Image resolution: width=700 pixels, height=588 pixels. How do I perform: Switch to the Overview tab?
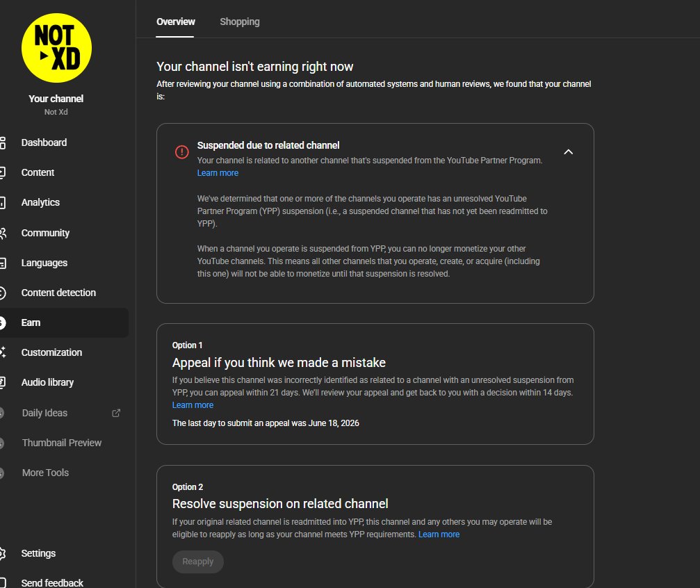(x=175, y=22)
